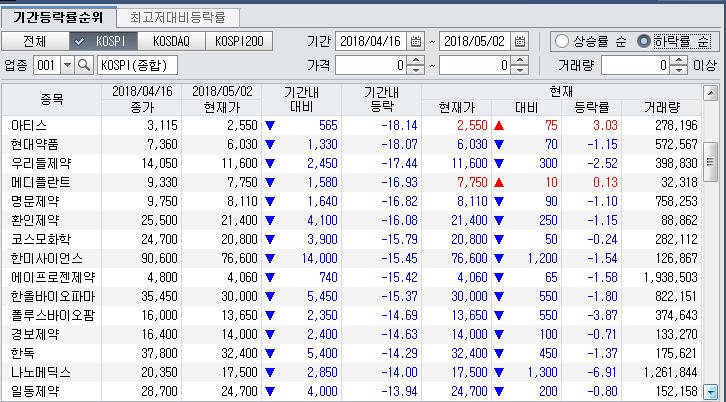Increase the maximum price with the stepper
Viewport: 726px width, 402px height.
click(520, 61)
